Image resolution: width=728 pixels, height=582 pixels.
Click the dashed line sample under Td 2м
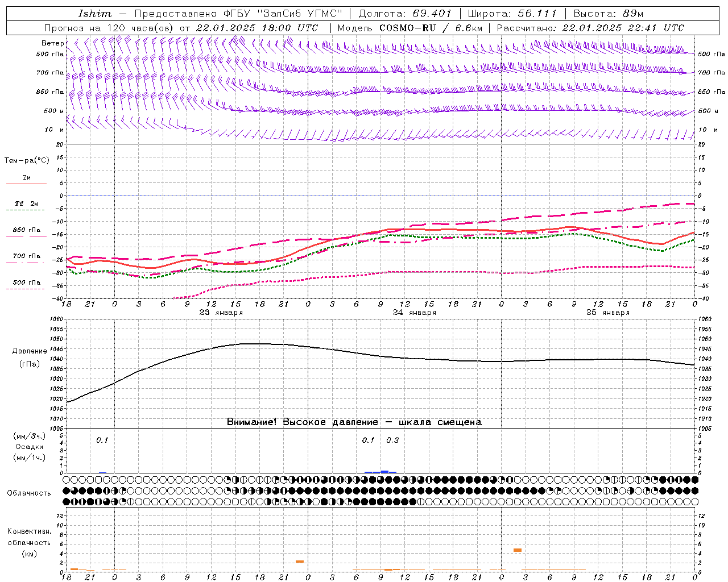[26, 210]
